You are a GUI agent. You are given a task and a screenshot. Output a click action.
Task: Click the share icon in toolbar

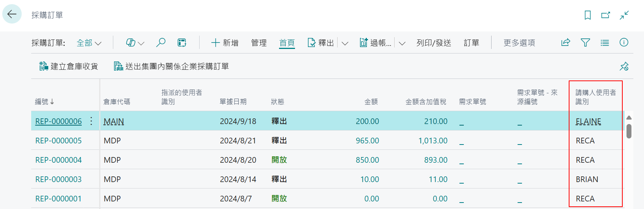click(566, 42)
